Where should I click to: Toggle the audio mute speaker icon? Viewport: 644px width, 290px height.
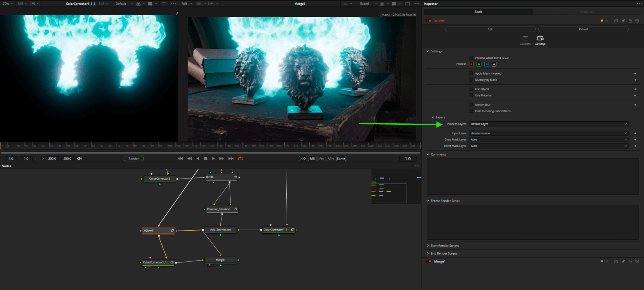pyautogui.click(x=80, y=159)
